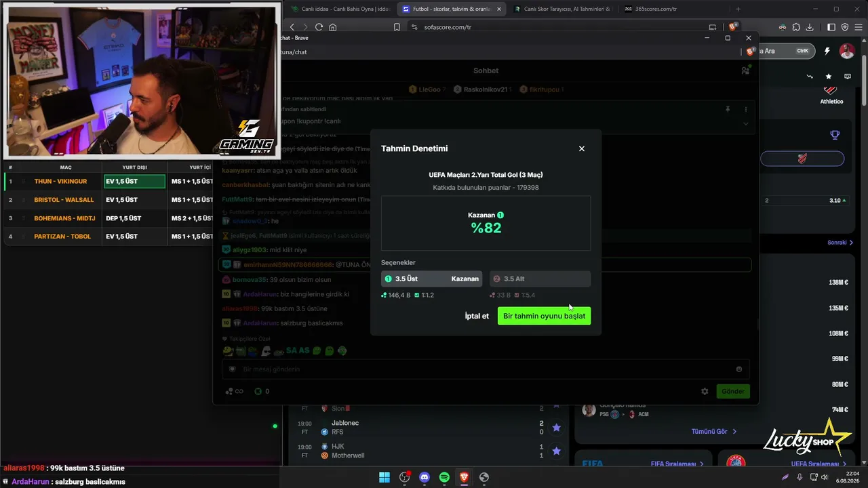The height and width of the screenshot is (488, 868).
Task: Click the Athletico team logo
Action: tap(831, 90)
